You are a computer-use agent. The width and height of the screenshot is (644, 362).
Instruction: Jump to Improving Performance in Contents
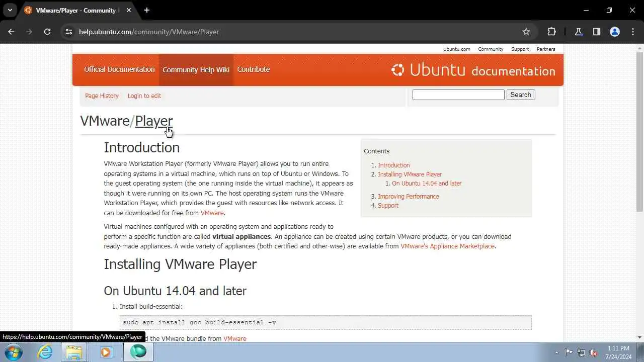tap(409, 196)
